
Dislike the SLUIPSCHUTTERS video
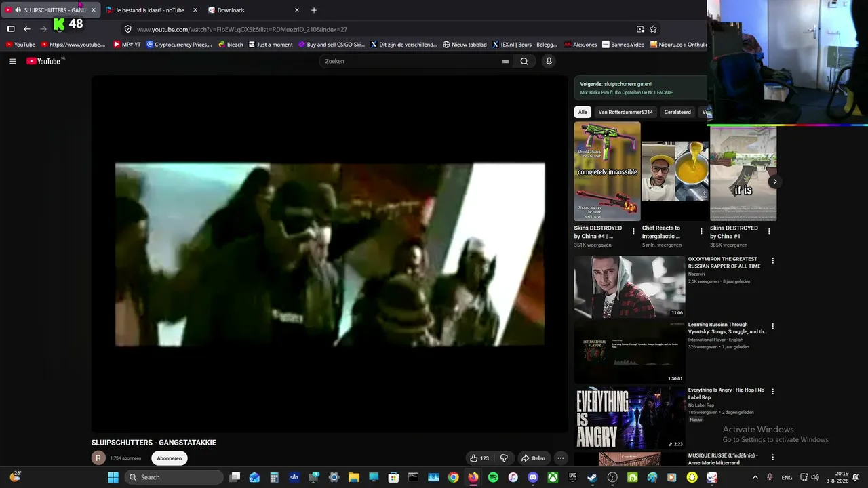pos(504,458)
